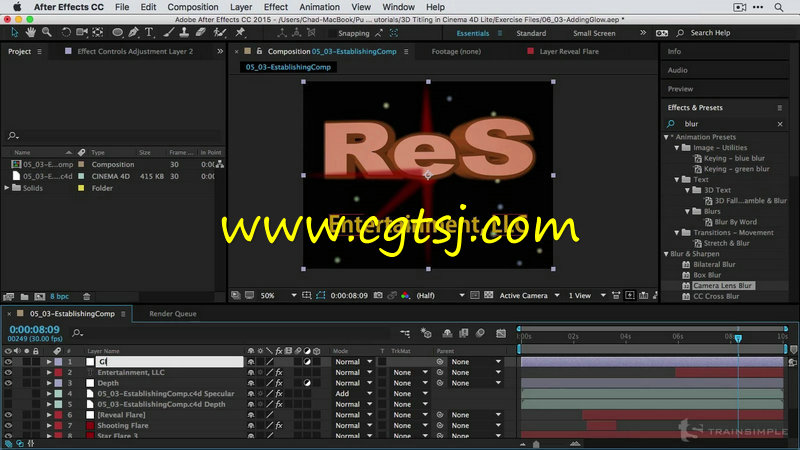
Task: Select the Pen tool
Action: click(134, 33)
